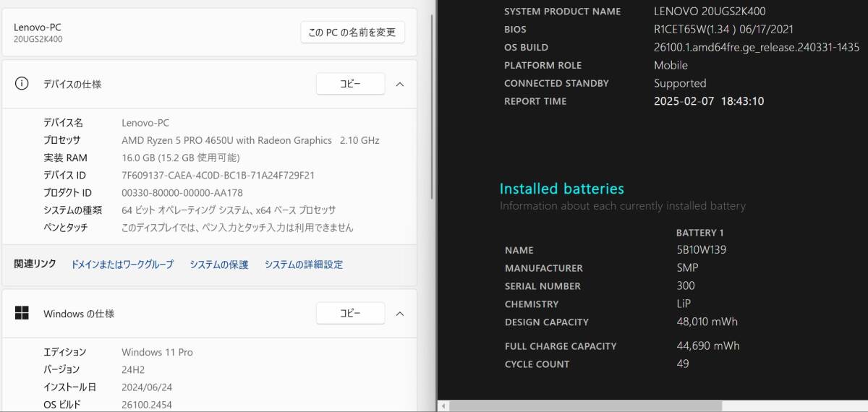Select model text 20UGS2K400 under Lenovo-PC

tap(38, 39)
